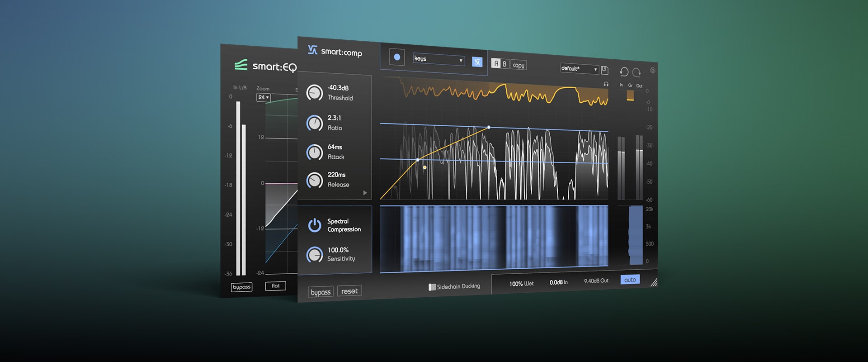Screen dimensions: 868x362
Task: Switch to state B
Action: [x=505, y=64]
